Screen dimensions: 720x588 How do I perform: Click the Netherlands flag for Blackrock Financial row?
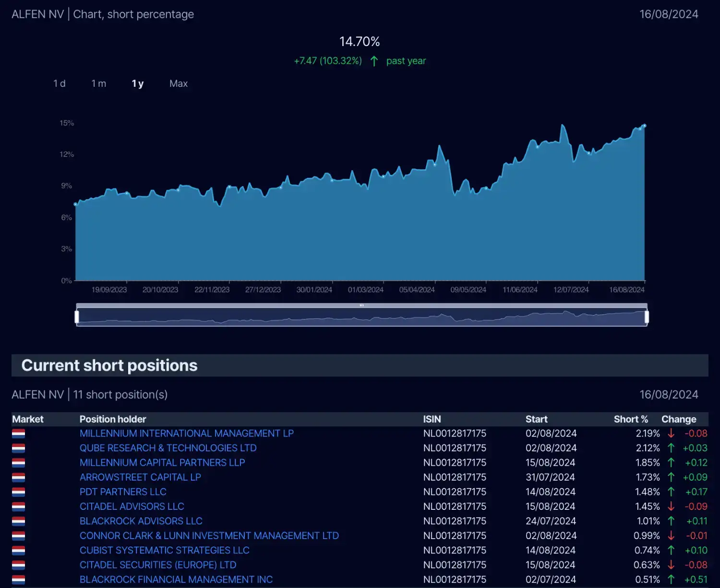[18, 580]
